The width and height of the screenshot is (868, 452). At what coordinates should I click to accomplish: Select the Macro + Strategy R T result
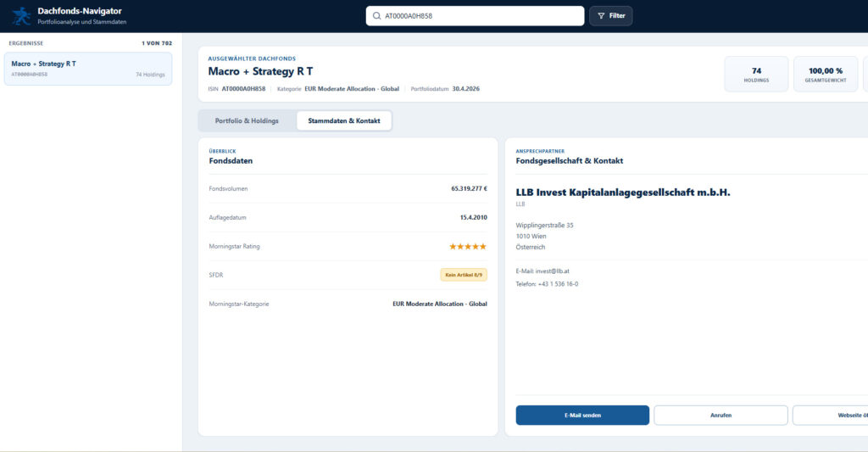[88, 69]
